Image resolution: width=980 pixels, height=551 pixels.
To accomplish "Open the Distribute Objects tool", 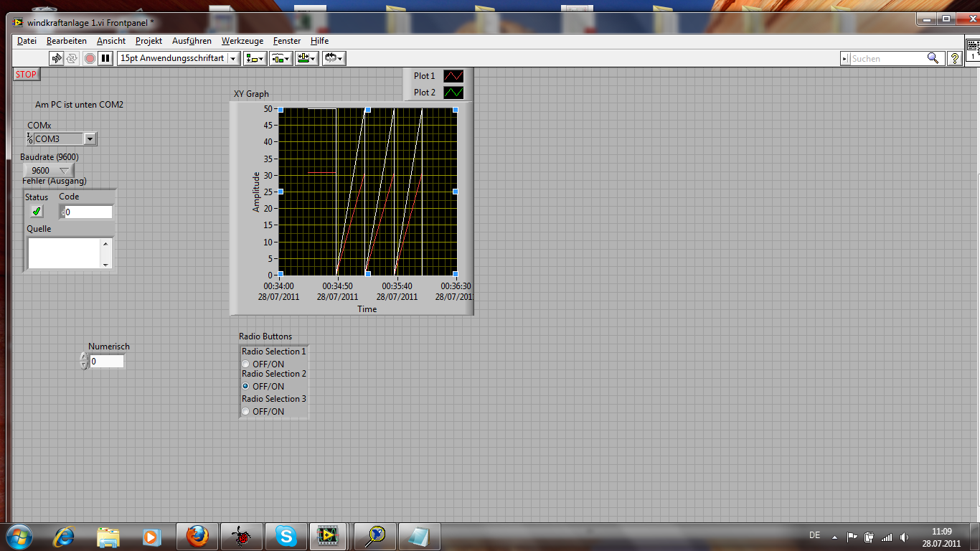I will tap(281, 58).
